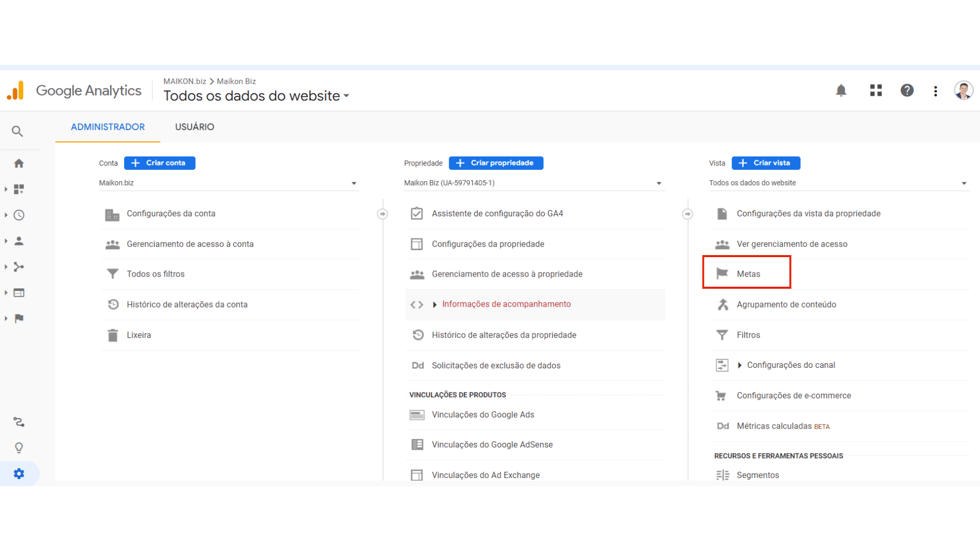The image size is (980, 551).
Task: Go to Home via the house icon
Action: point(19,163)
